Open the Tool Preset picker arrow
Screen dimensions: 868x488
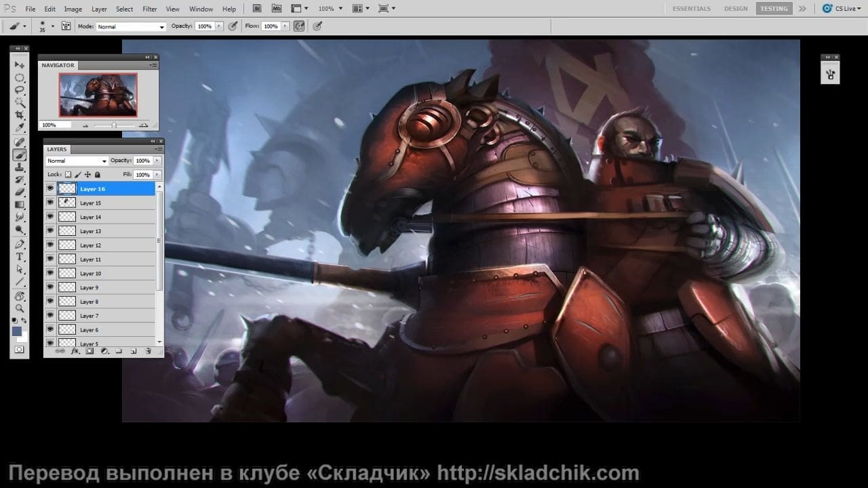[x=25, y=26]
